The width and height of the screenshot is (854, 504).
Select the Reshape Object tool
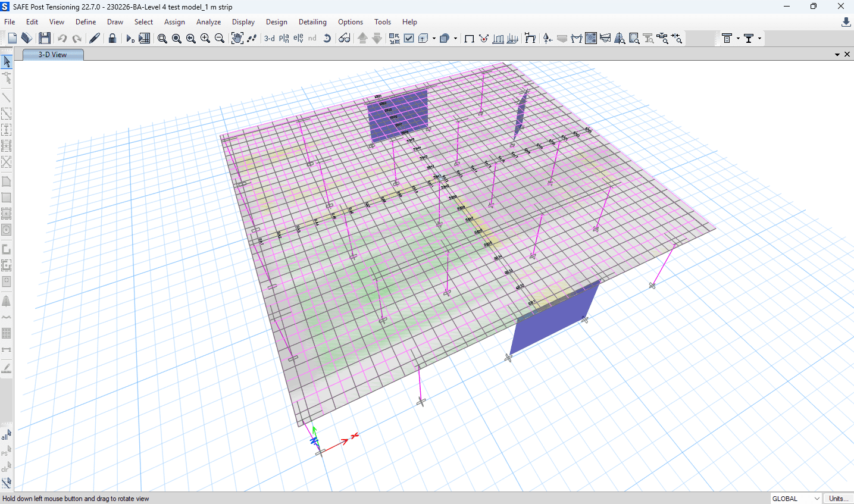(x=7, y=77)
